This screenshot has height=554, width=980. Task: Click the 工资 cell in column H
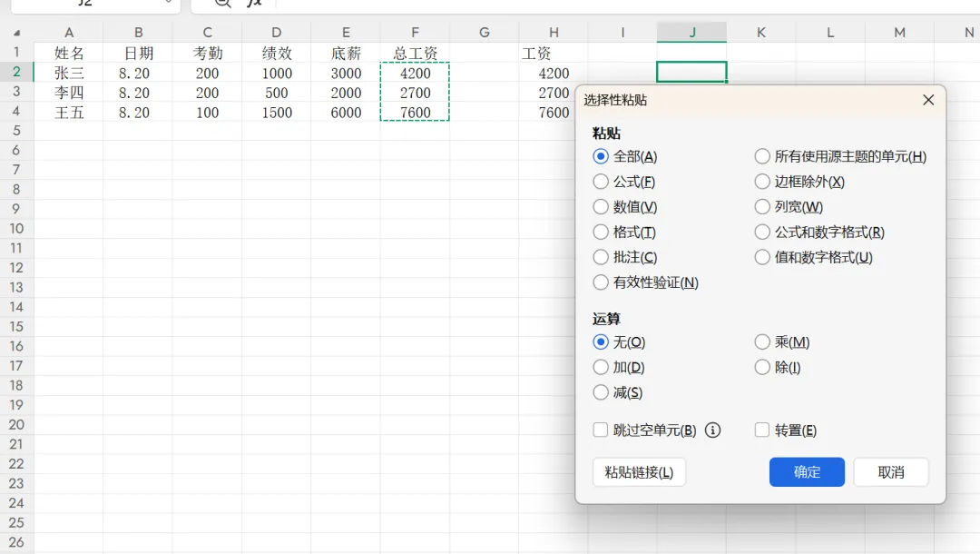[x=554, y=54]
